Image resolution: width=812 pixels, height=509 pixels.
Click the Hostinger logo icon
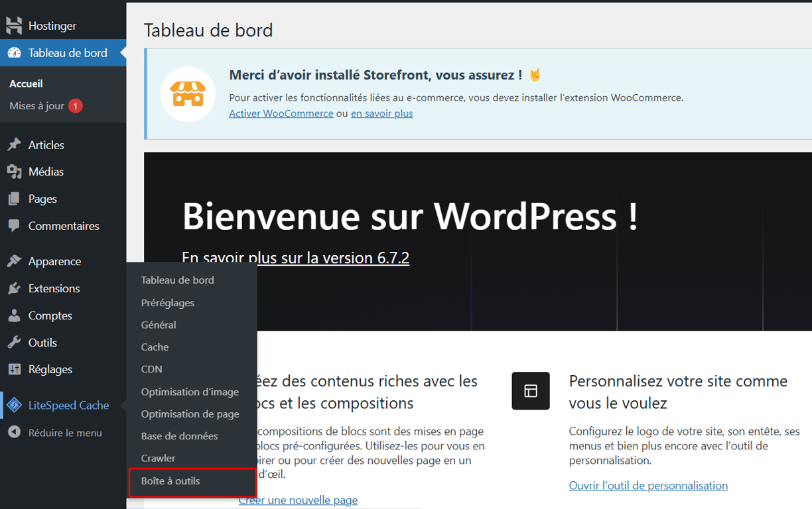pyautogui.click(x=14, y=26)
